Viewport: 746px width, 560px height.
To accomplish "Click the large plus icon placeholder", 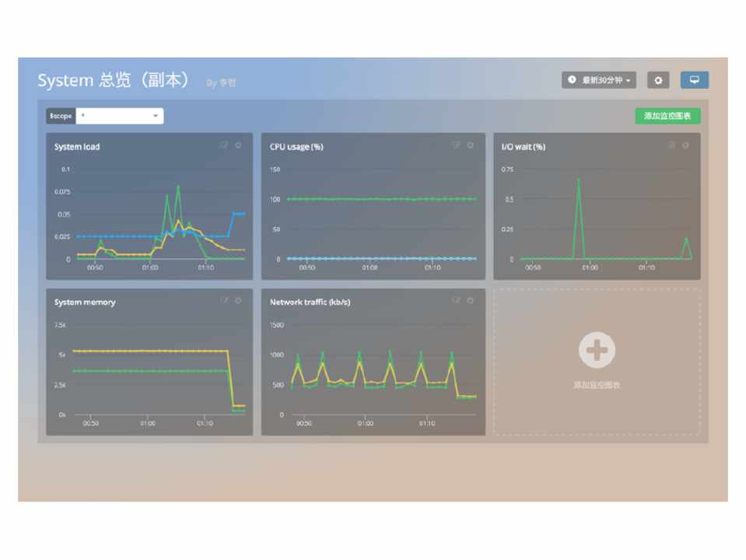I will click(x=597, y=350).
